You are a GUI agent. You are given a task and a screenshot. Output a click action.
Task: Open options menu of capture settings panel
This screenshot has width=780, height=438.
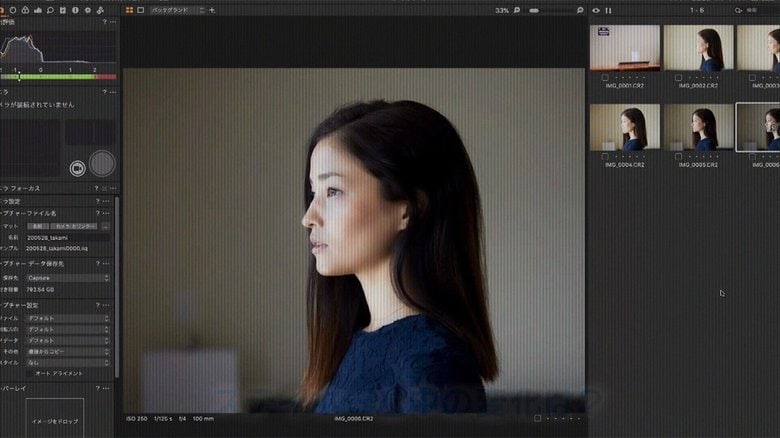pos(106,305)
